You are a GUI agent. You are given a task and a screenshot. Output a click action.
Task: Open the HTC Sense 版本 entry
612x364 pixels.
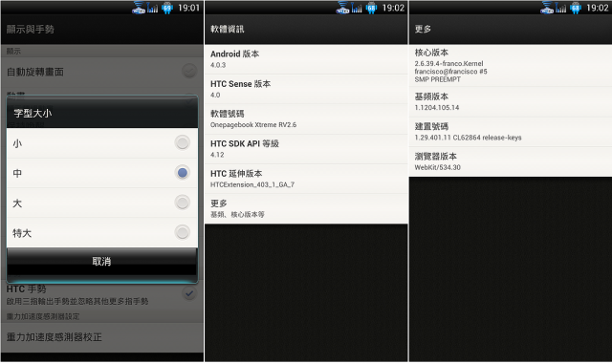(x=306, y=89)
